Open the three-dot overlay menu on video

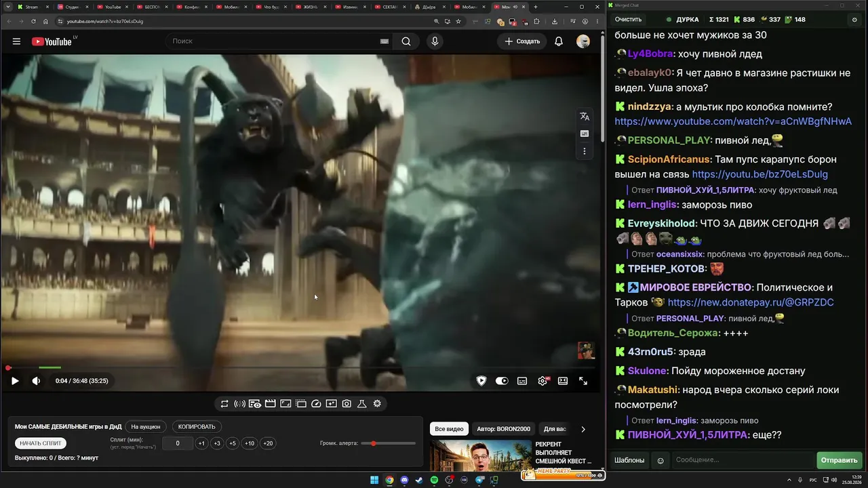(585, 152)
